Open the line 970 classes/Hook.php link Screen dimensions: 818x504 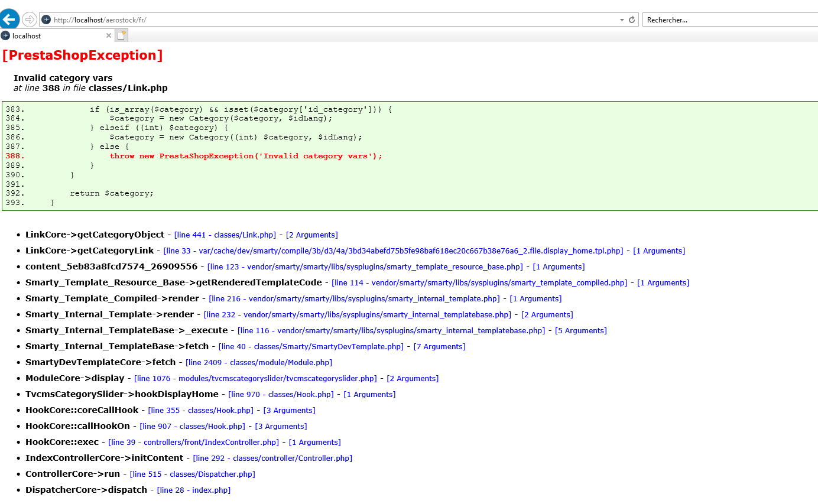pyautogui.click(x=281, y=395)
